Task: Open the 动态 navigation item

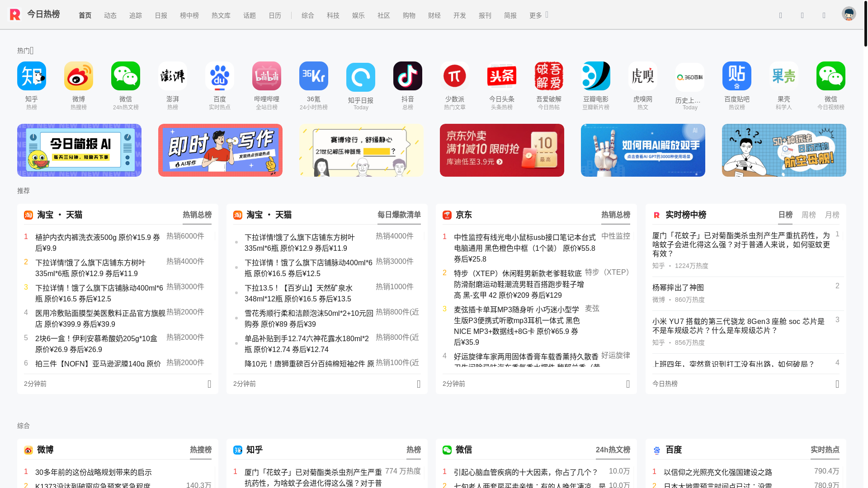Action: (110, 15)
